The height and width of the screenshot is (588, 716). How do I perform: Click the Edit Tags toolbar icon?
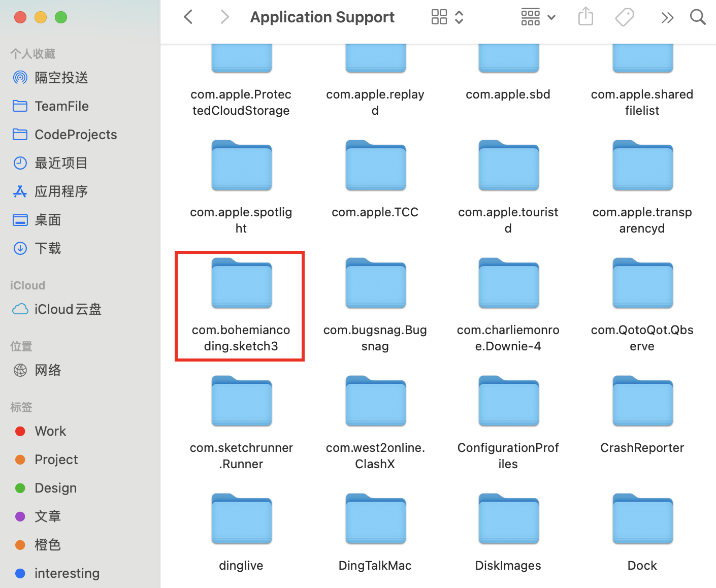[625, 17]
